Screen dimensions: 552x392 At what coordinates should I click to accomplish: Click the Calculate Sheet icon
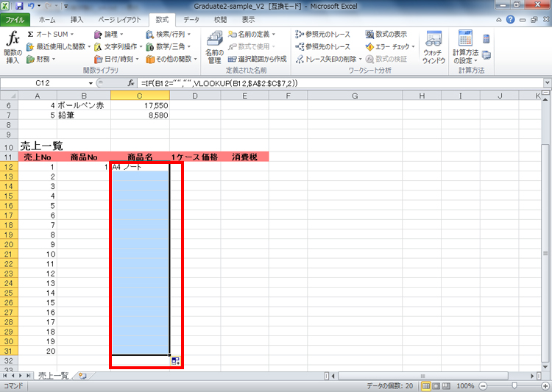pos(486,55)
